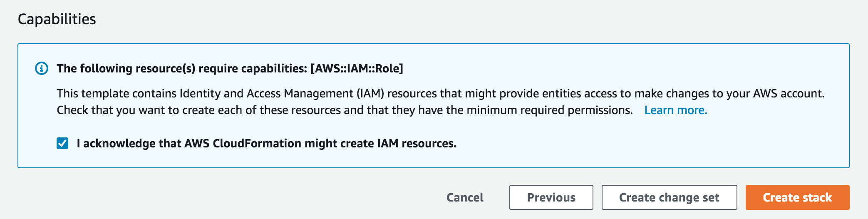Untick the IAM resources acknowledgement checkbox
This screenshot has width=868, height=219.
tap(62, 144)
